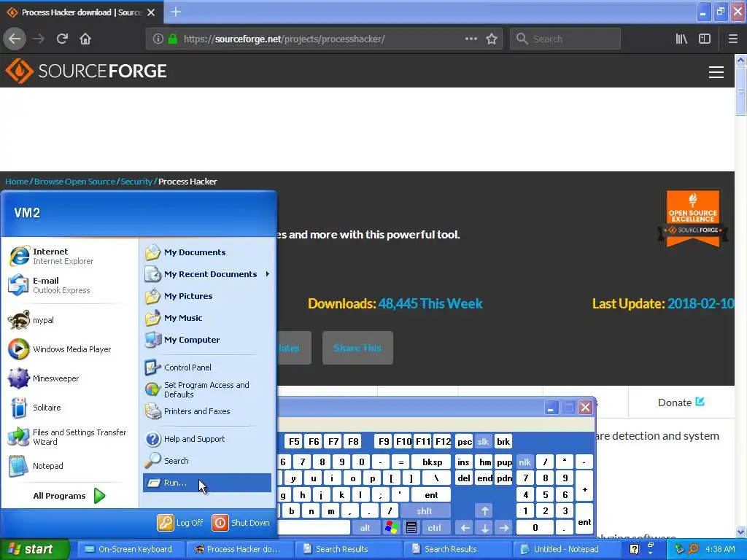Click the Firefox back arrow button
The image size is (747, 560).
point(15,39)
